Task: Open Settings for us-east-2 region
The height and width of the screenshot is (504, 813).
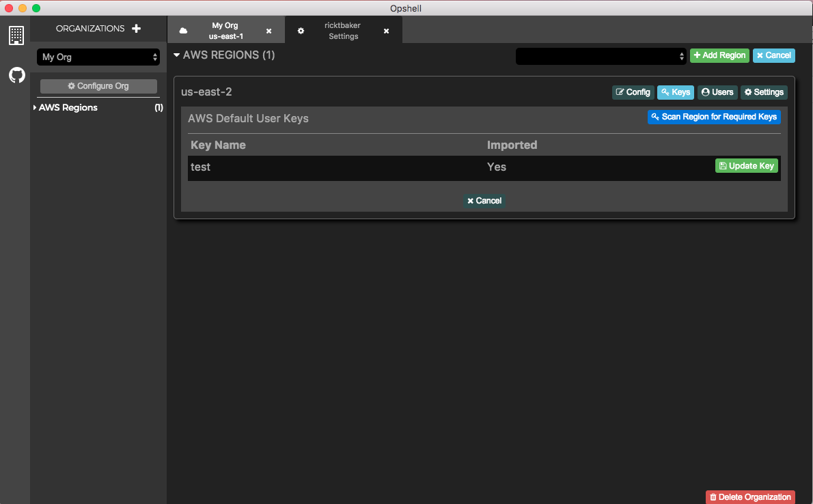Action: pyautogui.click(x=764, y=92)
